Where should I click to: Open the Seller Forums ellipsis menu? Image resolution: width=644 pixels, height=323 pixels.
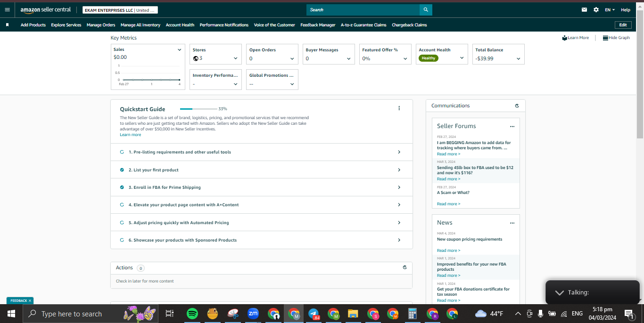pyautogui.click(x=512, y=127)
